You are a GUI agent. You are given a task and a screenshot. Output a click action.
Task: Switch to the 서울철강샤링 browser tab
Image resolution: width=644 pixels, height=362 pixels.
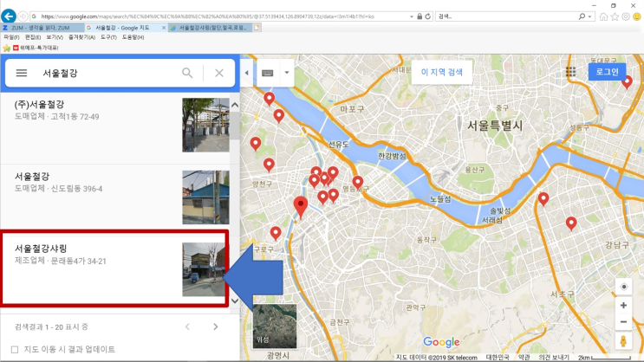(x=210, y=28)
